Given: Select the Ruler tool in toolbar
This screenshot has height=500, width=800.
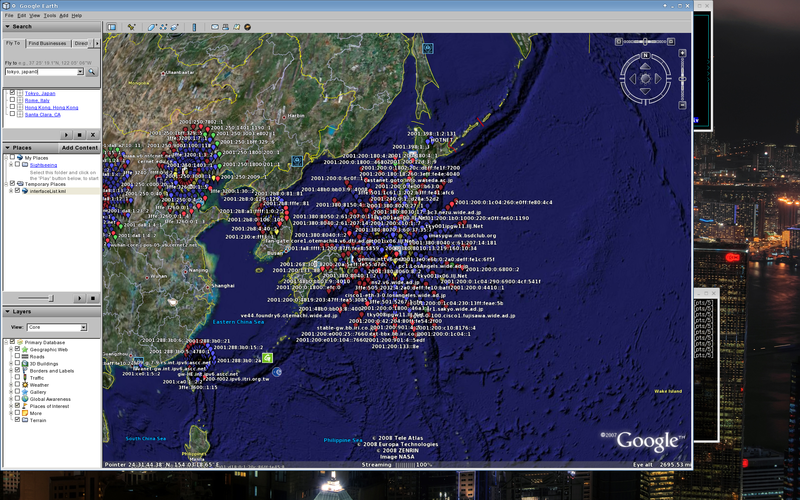Looking at the screenshot, I should pos(194,27).
